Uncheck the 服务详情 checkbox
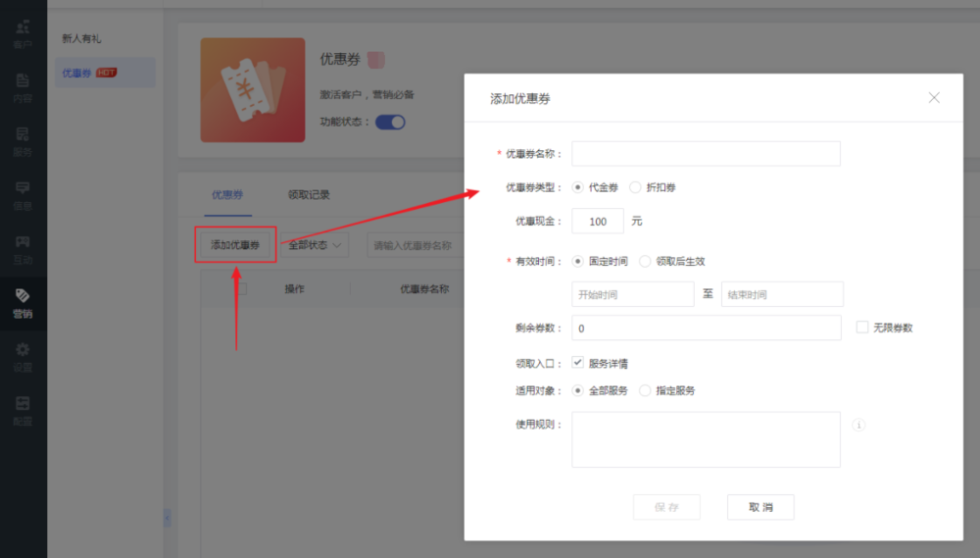Image resolution: width=980 pixels, height=558 pixels. point(578,362)
